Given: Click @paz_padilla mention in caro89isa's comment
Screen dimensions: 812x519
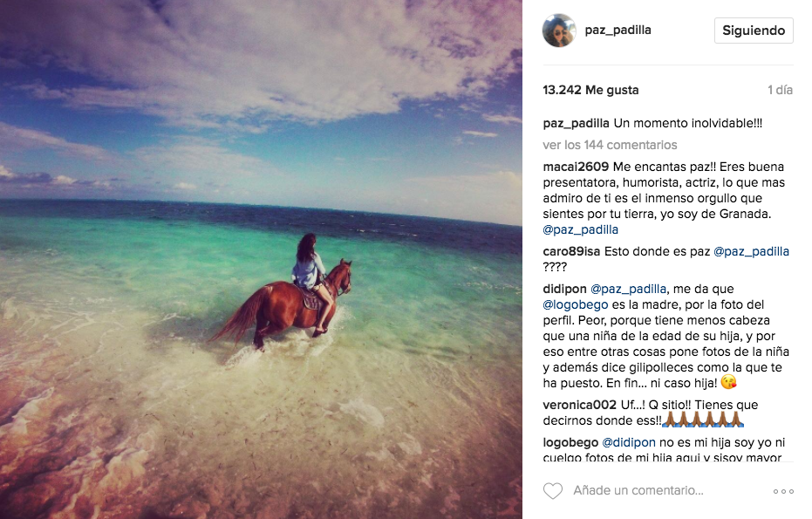Looking at the screenshot, I should 751,252.
